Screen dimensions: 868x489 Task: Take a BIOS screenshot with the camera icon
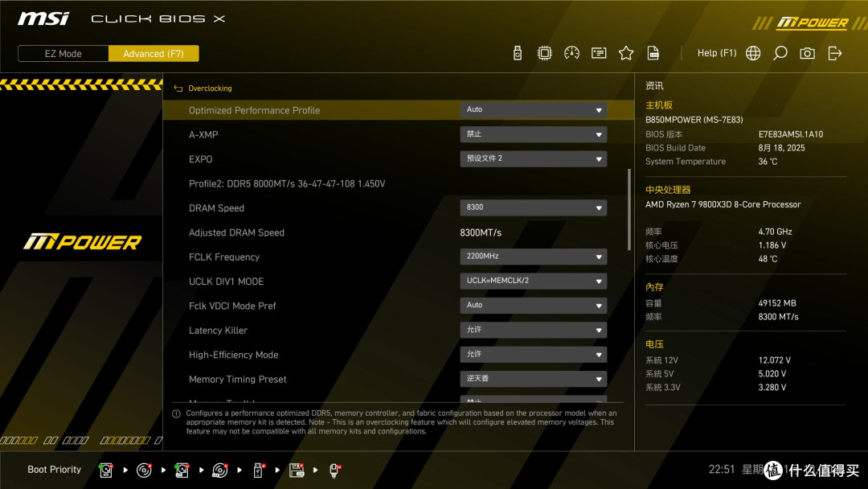(x=807, y=52)
